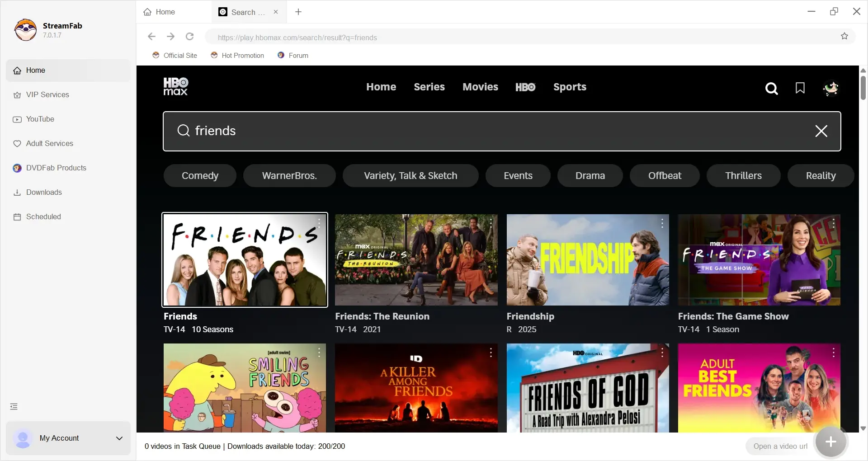This screenshot has height=461, width=868.
Task: Open Friends: The Game Show thumbnail
Action: tap(759, 260)
